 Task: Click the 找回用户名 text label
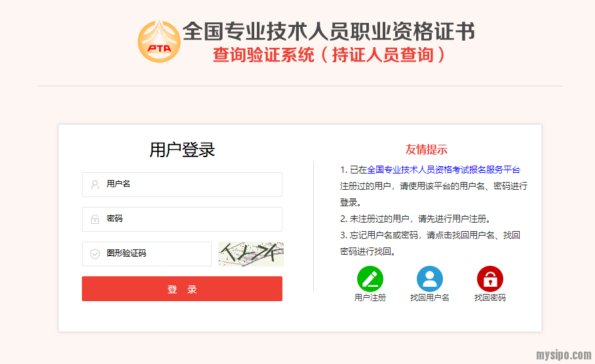430,298
